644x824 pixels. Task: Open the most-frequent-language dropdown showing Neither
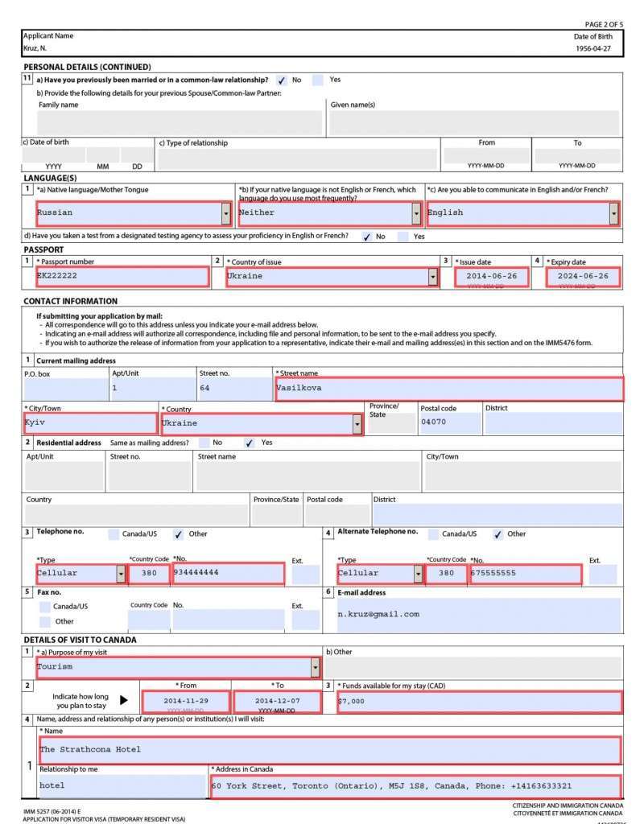tap(416, 213)
